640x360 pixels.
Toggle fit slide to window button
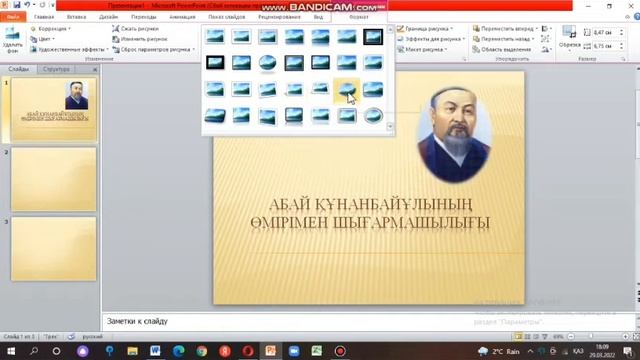point(636,337)
